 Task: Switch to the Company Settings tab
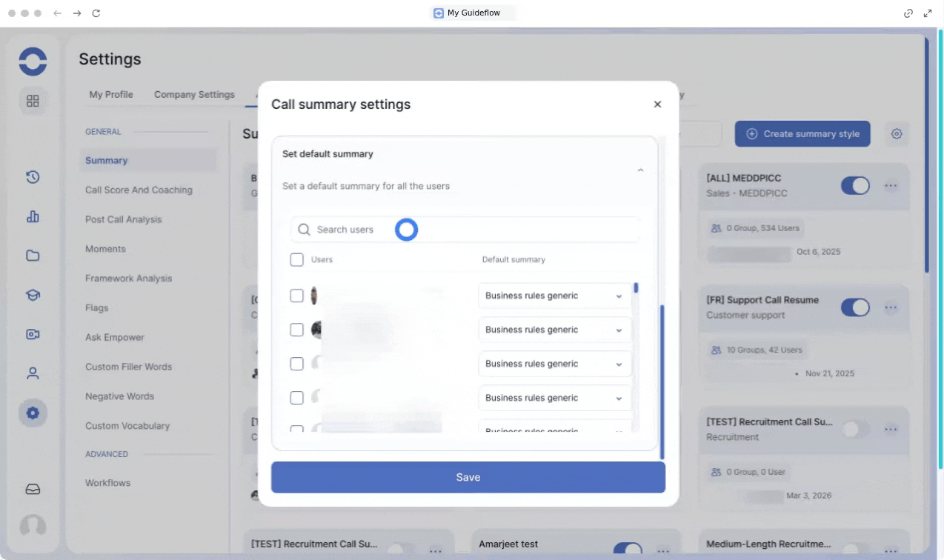pyautogui.click(x=194, y=95)
